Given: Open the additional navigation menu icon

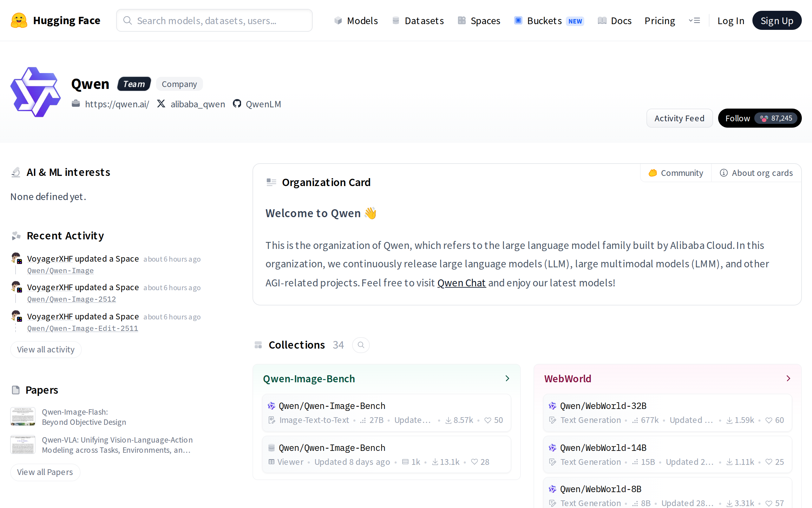Looking at the screenshot, I should [694, 21].
